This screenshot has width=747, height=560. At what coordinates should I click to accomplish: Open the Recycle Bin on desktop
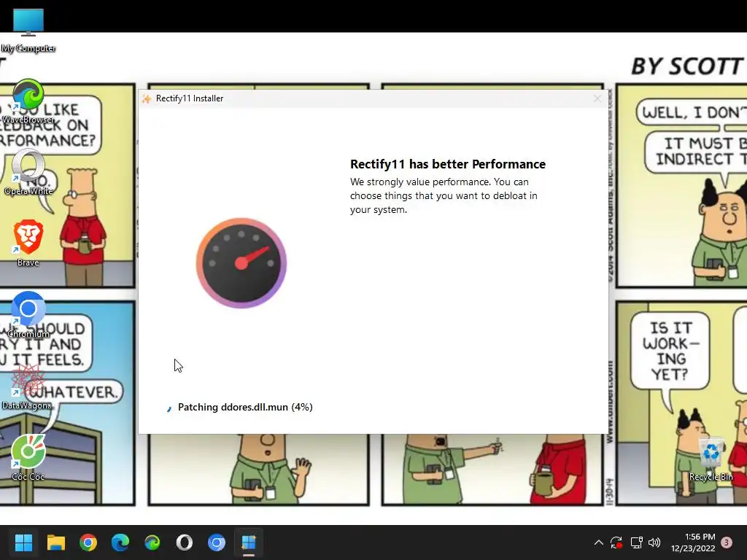click(x=711, y=458)
